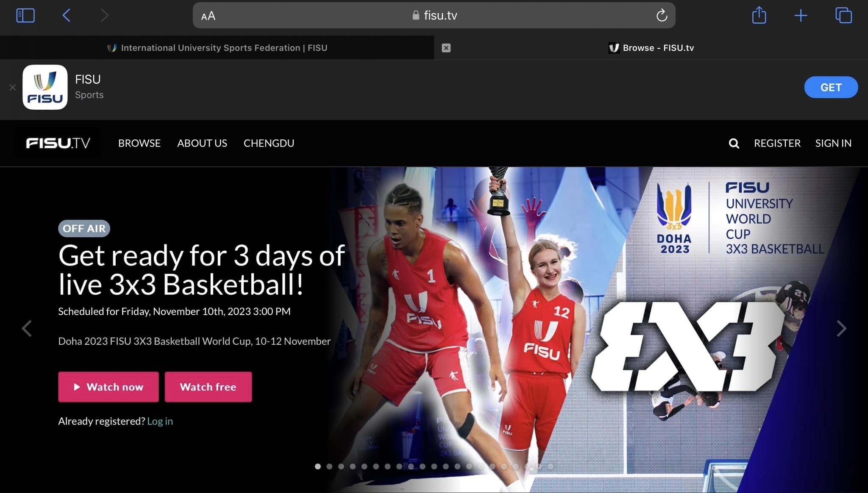
Task: Click the scheduled date text line
Action: pyautogui.click(x=174, y=311)
